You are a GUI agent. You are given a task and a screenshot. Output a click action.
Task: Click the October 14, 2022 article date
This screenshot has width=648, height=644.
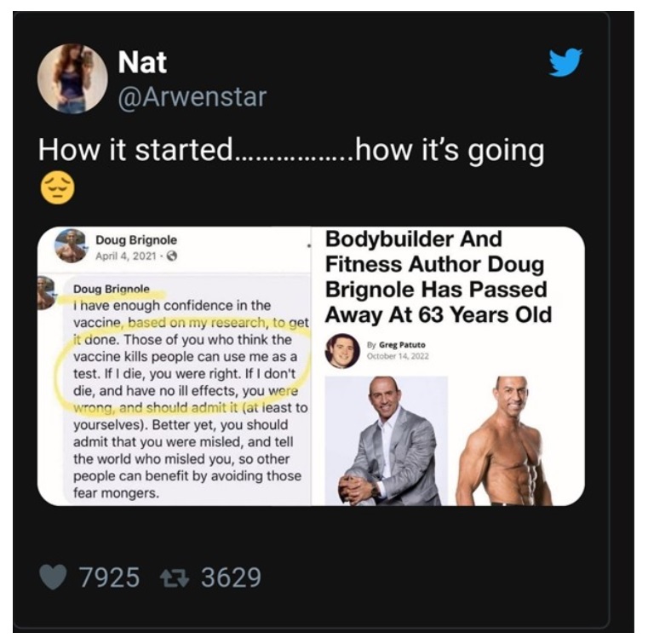coord(398,356)
